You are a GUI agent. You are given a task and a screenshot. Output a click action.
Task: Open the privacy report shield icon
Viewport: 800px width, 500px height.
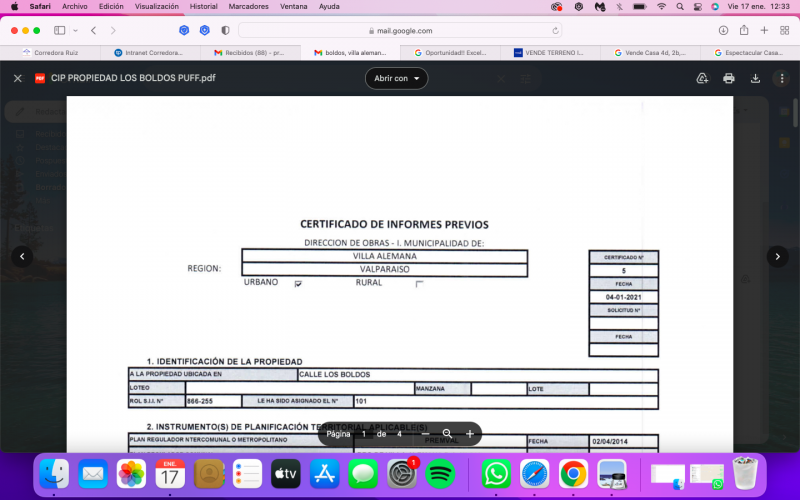[x=225, y=31]
